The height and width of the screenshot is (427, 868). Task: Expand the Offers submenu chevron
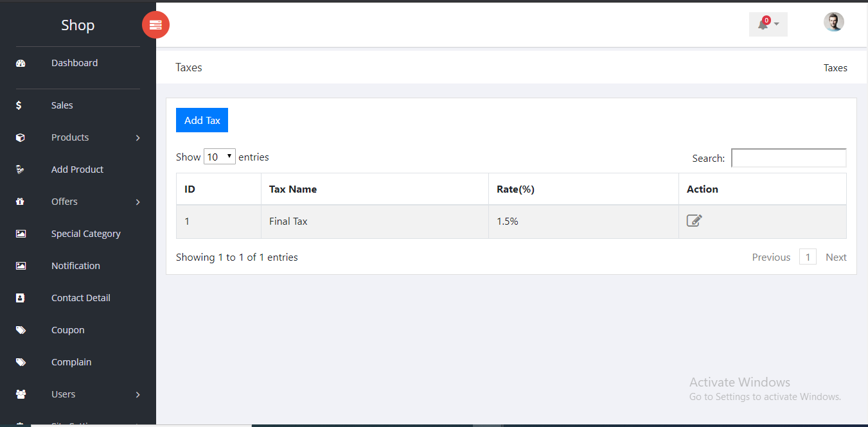[x=137, y=202]
